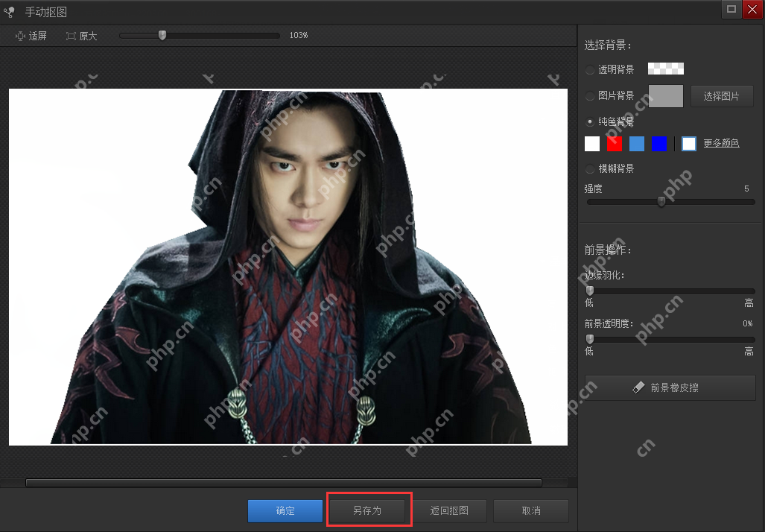Pick the white background color swatch
765x532 pixels.
[x=592, y=144]
